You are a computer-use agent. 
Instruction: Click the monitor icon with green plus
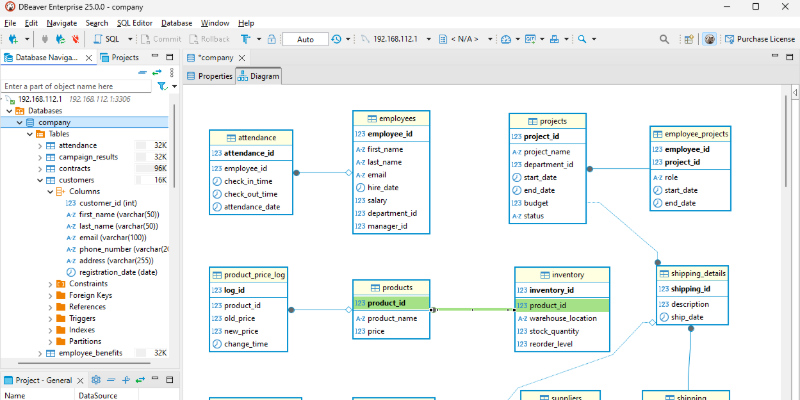(x=530, y=39)
